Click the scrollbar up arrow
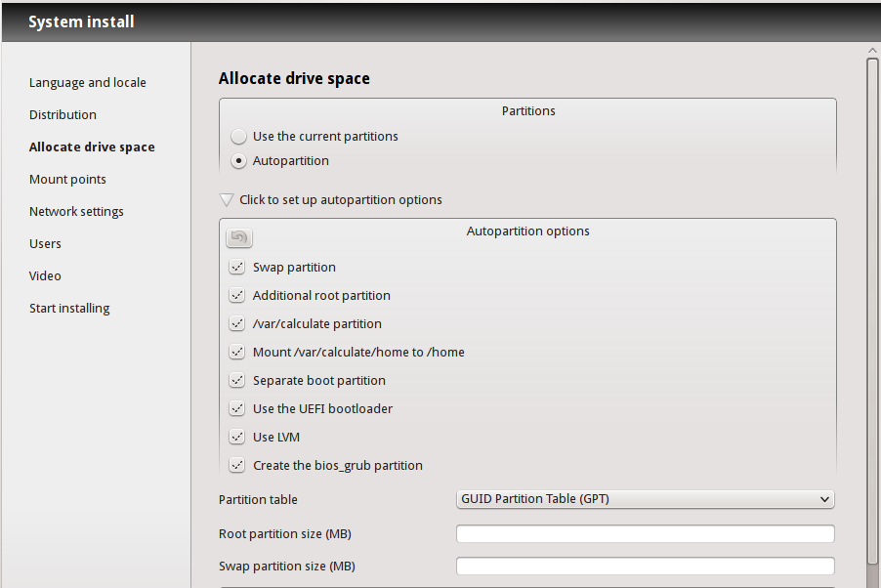 [x=872, y=51]
